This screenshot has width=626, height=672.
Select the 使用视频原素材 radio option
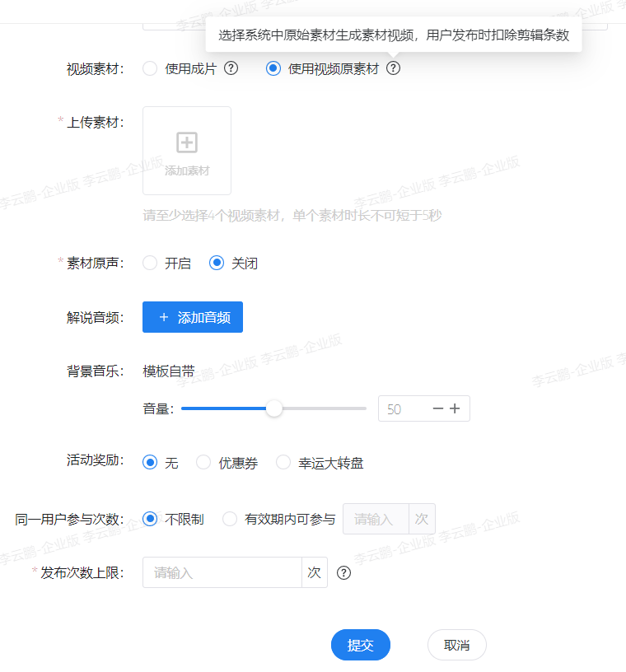point(273,68)
